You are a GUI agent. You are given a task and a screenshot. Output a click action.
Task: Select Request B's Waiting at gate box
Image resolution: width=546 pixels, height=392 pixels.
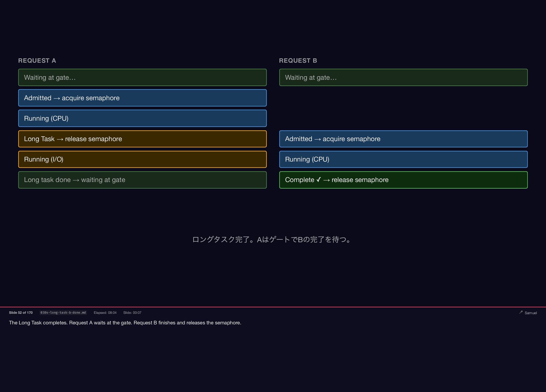click(x=403, y=77)
